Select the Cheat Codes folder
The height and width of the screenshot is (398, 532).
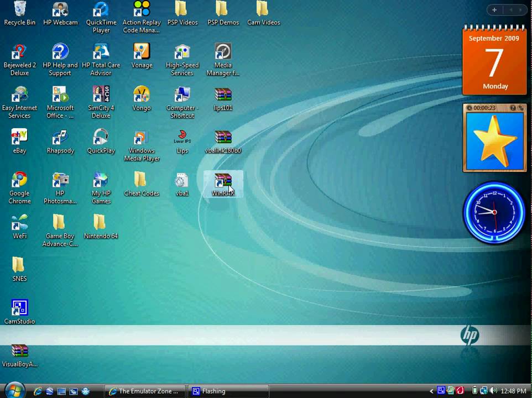[x=142, y=184]
